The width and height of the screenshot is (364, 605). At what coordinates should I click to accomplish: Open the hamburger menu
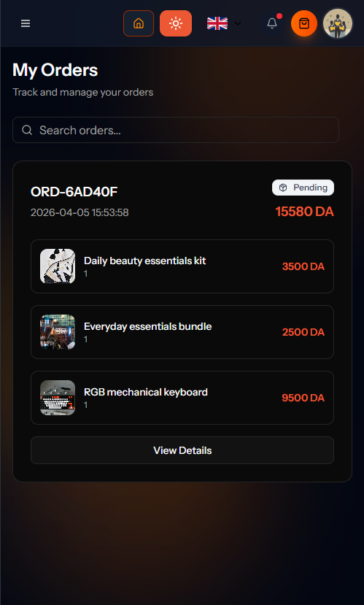click(x=26, y=23)
